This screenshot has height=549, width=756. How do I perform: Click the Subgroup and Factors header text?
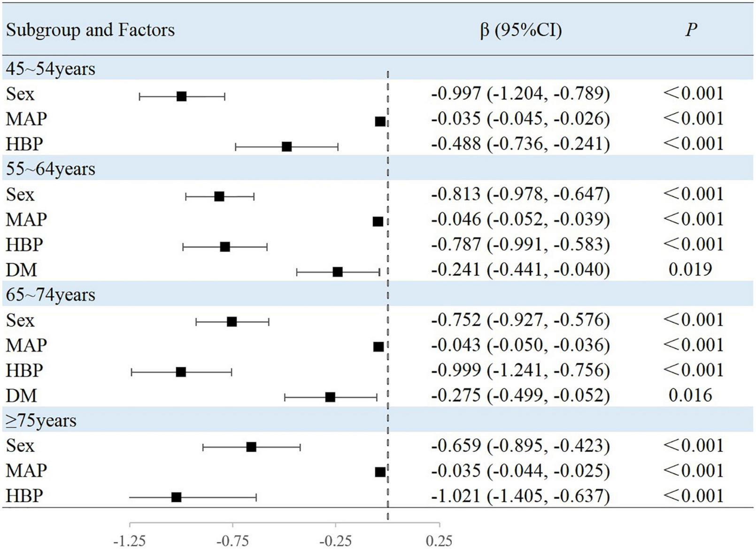click(90, 30)
